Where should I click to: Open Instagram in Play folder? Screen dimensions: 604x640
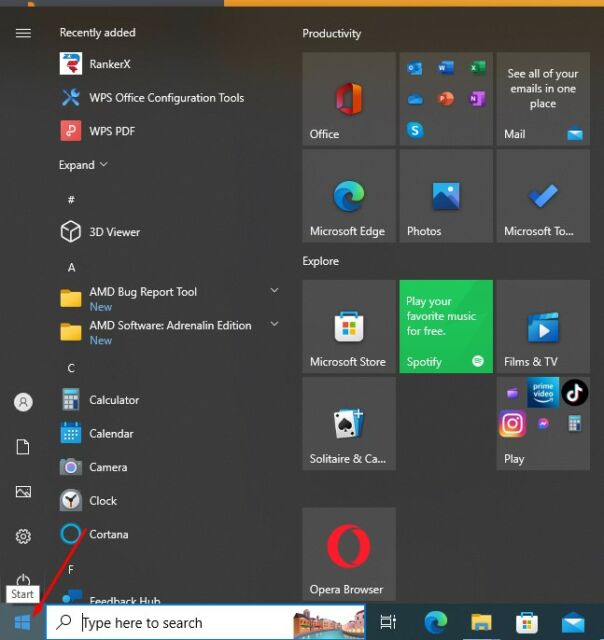512,424
